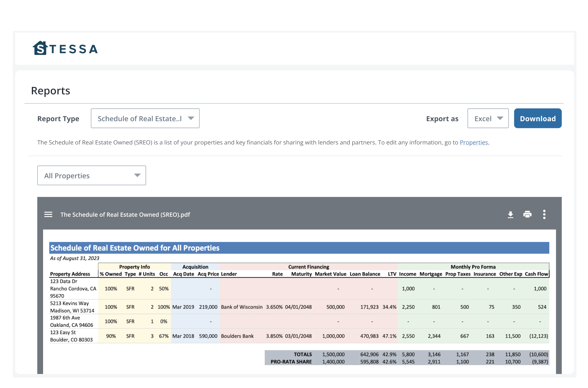The image size is (588, 388).
Task: Expand the Report Type dropdown
Action: pos(145,118)
